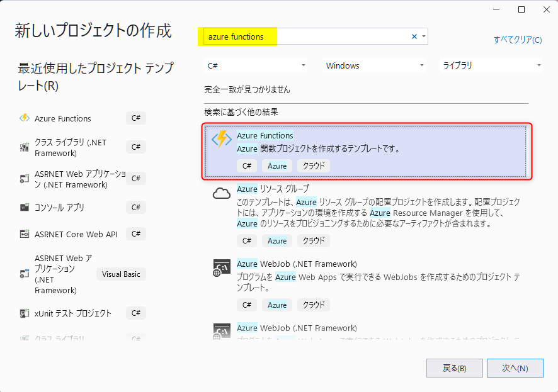Select recent クラス ライブラリ (.NET Framework) template
Image resolution: width=558 pixels, height=392 pixels.
[83, 147]
